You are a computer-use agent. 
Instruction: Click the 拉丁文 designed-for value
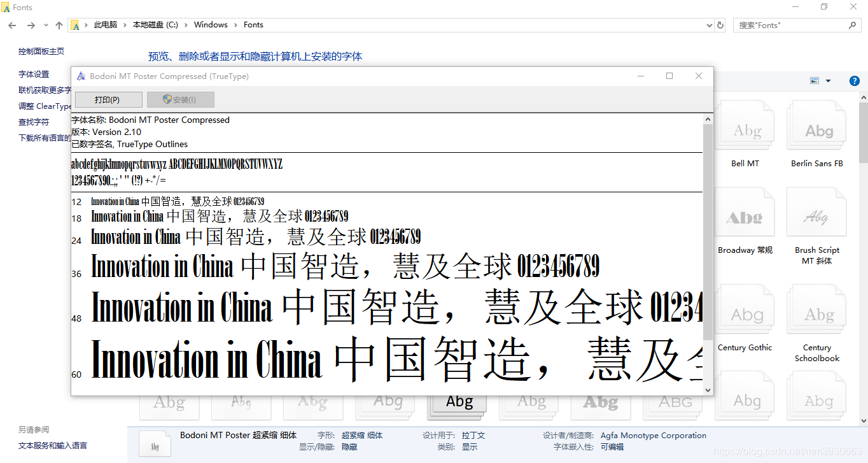click(x=473, y=436)
